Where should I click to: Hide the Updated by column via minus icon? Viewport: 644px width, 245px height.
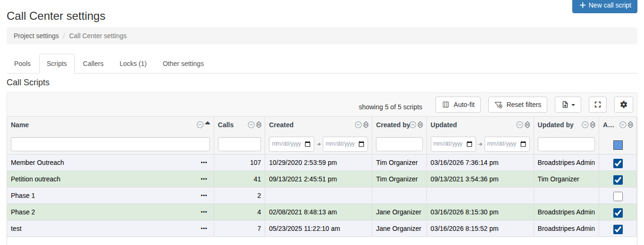click(585, 125)
